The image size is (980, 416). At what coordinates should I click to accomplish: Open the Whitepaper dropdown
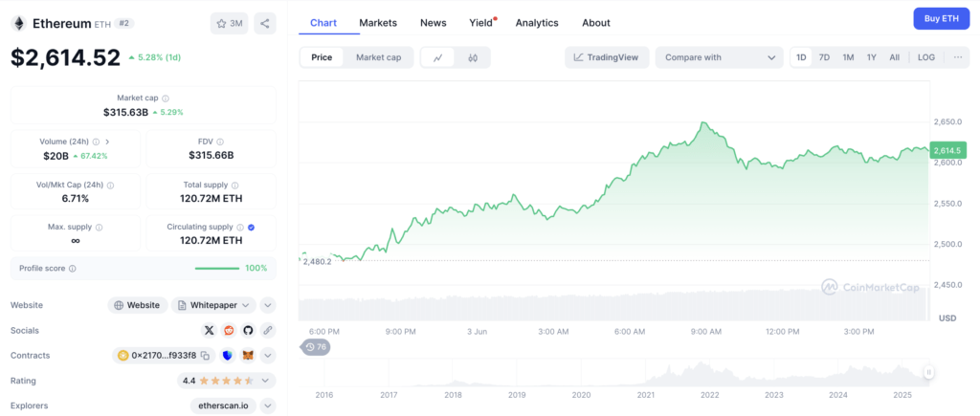click(x=213, y=305)
